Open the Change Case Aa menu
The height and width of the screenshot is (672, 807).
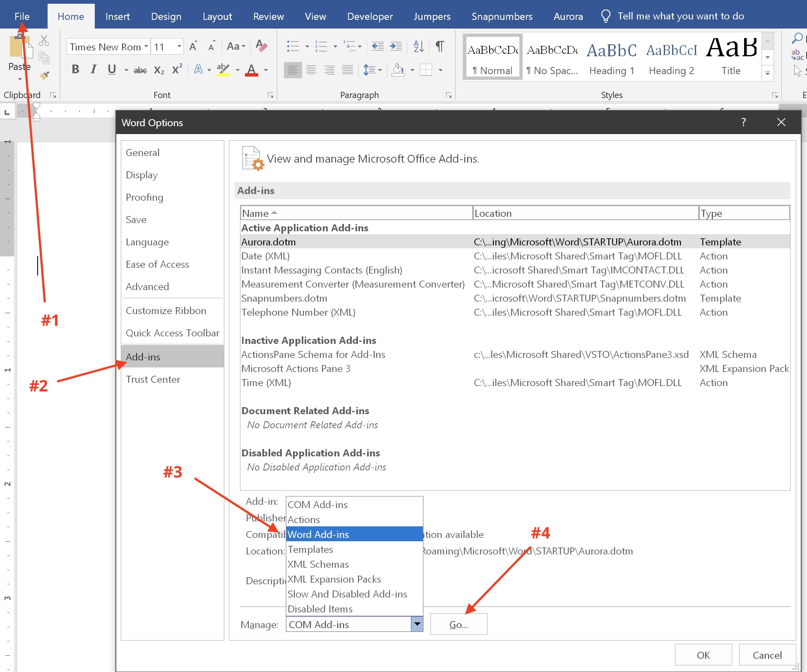click(236, 46)
